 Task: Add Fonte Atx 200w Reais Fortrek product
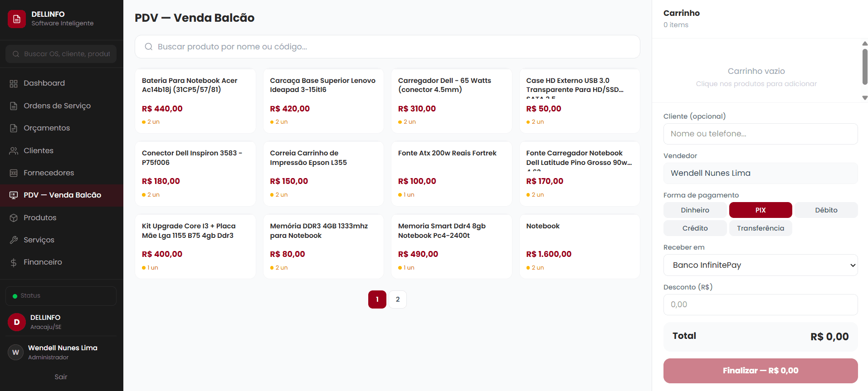[452, 174]
